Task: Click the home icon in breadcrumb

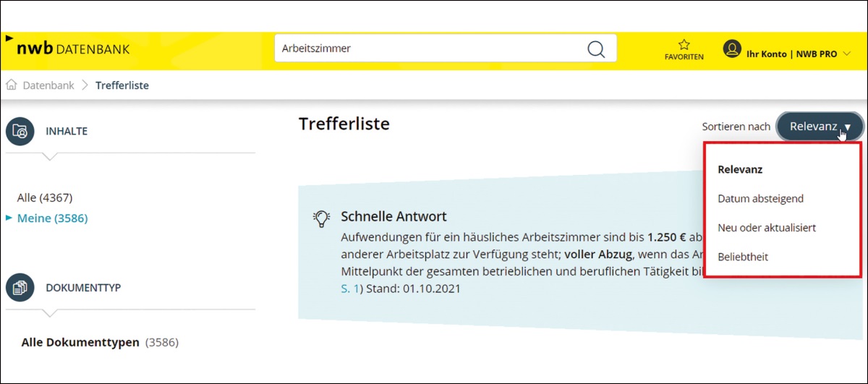Action: click(x=11, y=85)
